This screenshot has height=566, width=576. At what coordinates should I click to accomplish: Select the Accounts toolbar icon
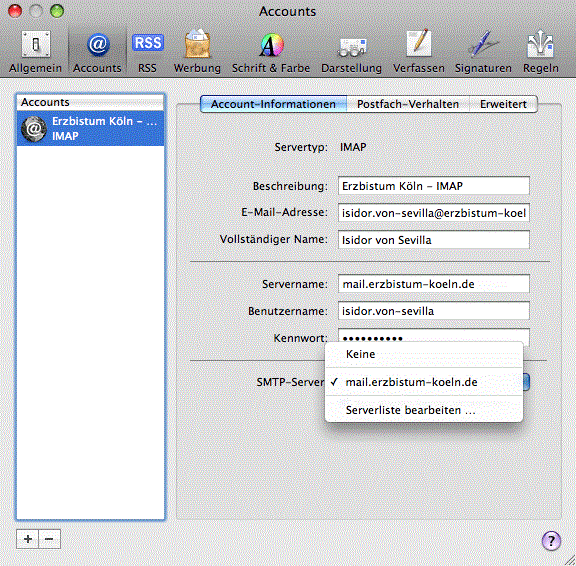coord(97,52)
